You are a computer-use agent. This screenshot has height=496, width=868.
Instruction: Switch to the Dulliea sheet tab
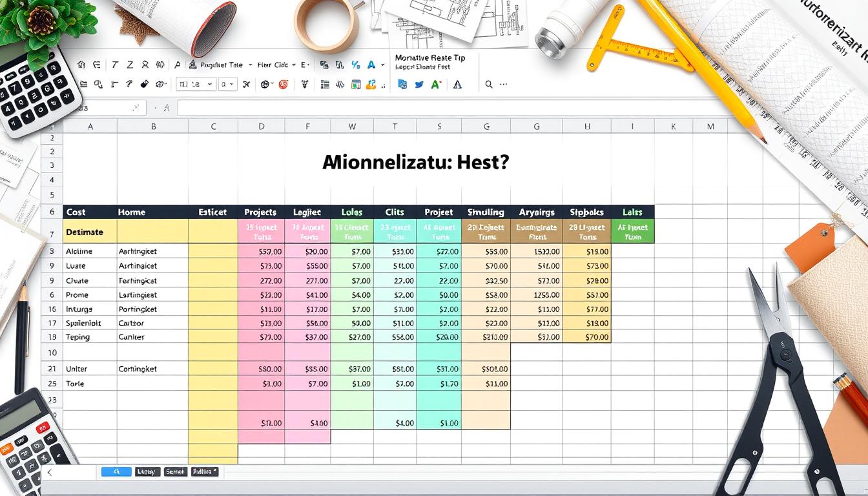point(204,471)
